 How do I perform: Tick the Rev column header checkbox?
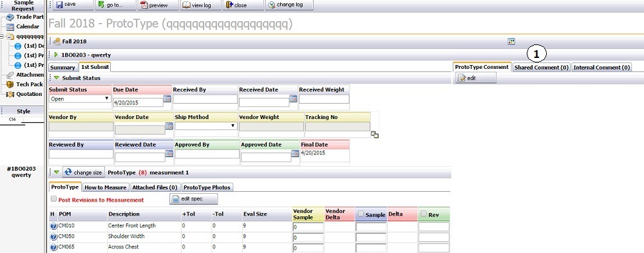[x=424, y=214]
